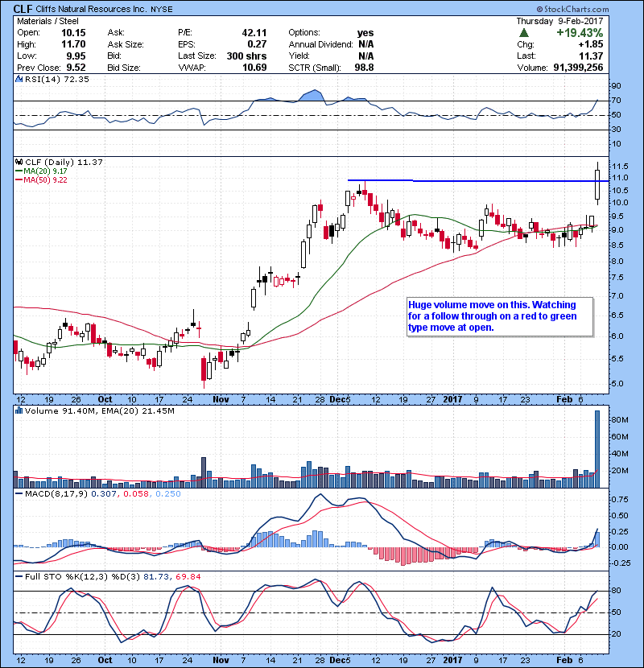This screenshot has height=668, width=644.
Task: Click the Last price 11.37 in the header
Action: click(x=591, y=56)
